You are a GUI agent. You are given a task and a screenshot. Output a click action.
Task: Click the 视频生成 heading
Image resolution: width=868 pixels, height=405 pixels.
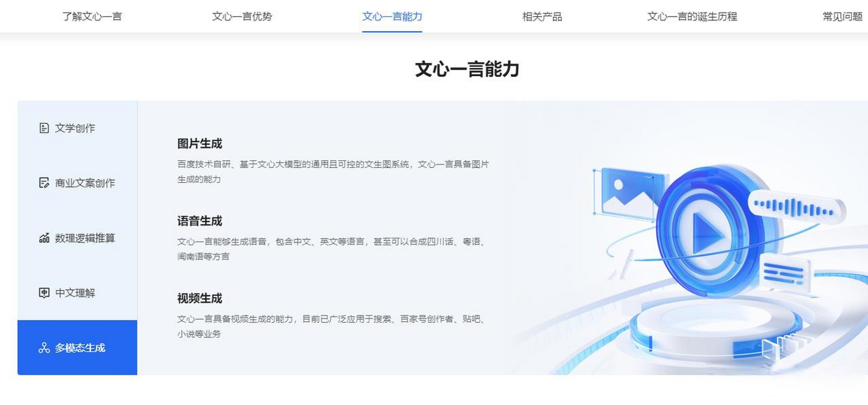tap(200, 298)
